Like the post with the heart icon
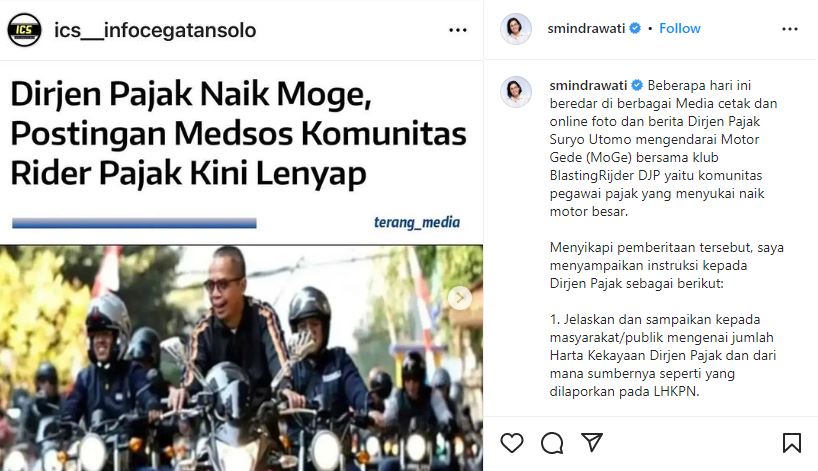The width and height of the screenshot is (818, 471). pos(512,443)
